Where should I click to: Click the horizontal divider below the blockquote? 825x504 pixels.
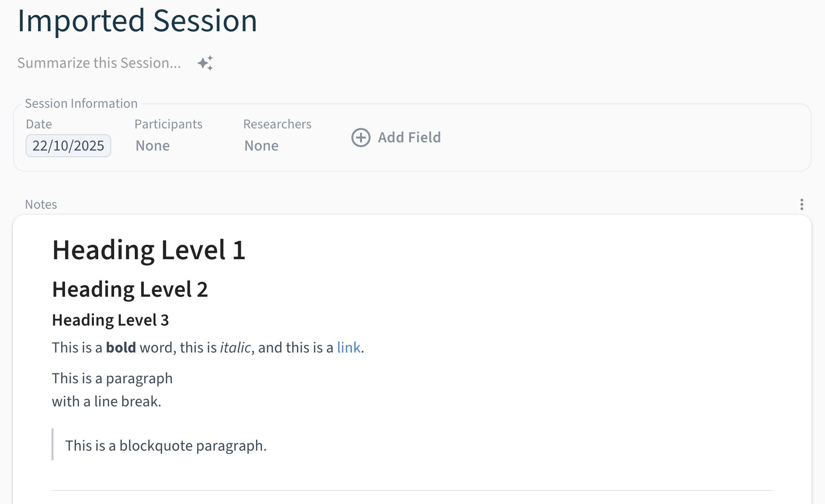click(412, 491)
